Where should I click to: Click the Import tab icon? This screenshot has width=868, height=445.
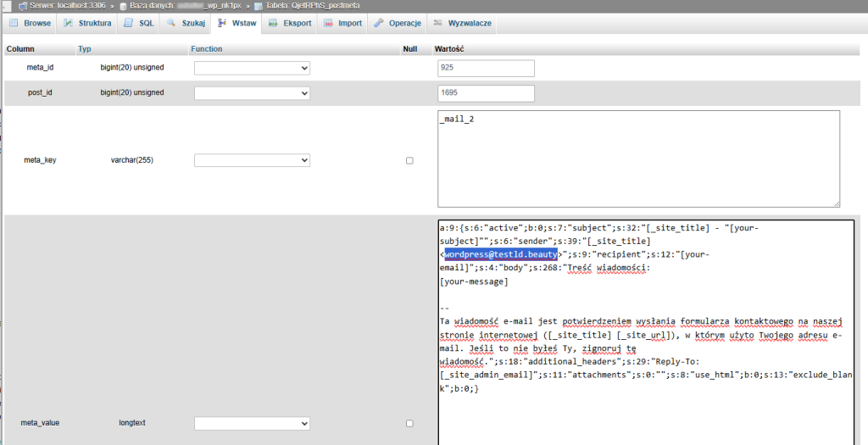tap(328, 23)
